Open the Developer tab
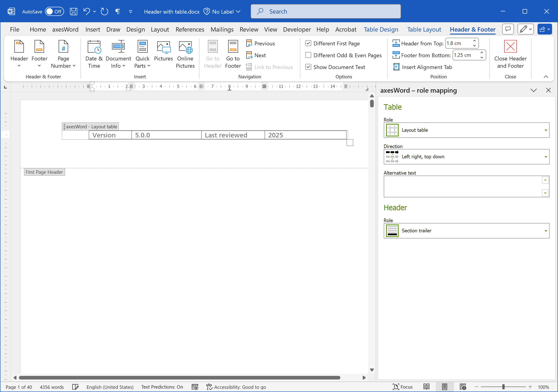This screenshot has width=558, height=392. coord(297,29)
